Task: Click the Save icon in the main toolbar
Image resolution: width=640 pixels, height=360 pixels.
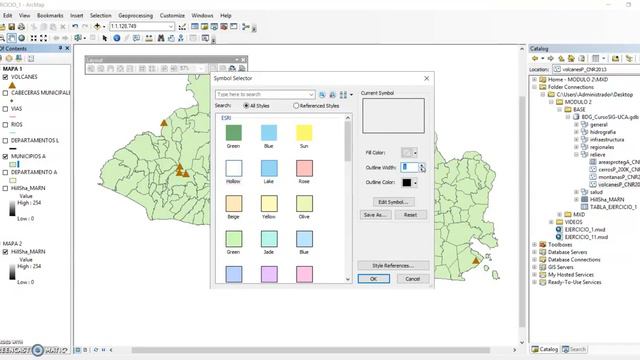Action: point(12,27)
